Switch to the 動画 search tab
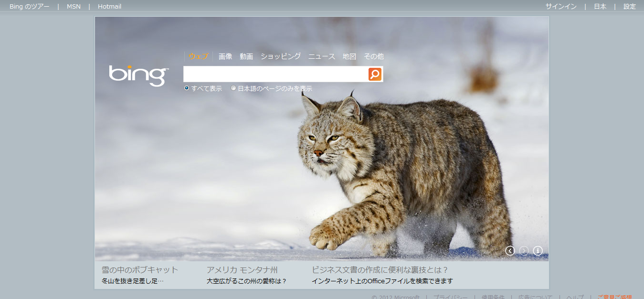The width and height of the screenshot is (644, 299). click(x=246, y=56)
